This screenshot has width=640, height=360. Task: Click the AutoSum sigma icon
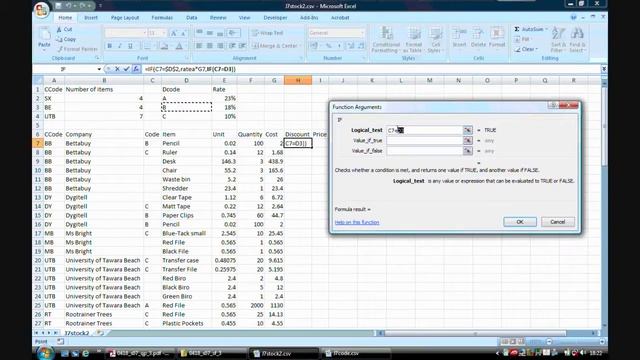pos(517,29)
